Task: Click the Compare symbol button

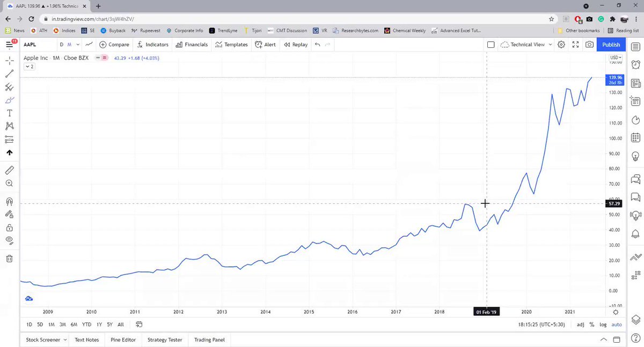Action: [114, 45]
